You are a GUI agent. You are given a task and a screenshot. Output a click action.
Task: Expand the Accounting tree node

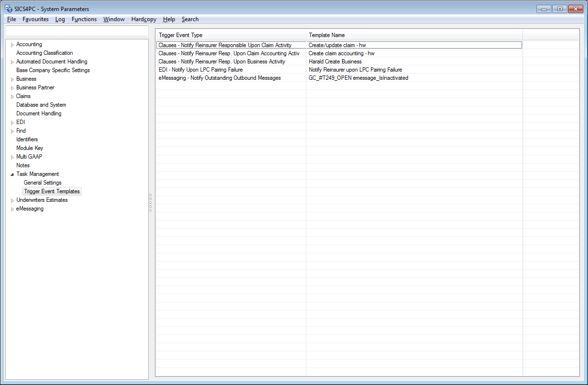pyautogui.click(x=12, y=45)
